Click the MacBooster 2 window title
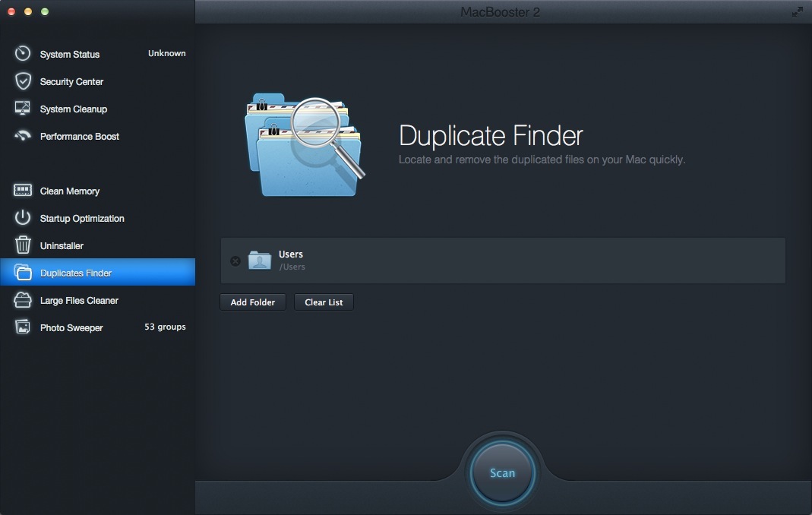The image size is (812, 515). point(500,12)
